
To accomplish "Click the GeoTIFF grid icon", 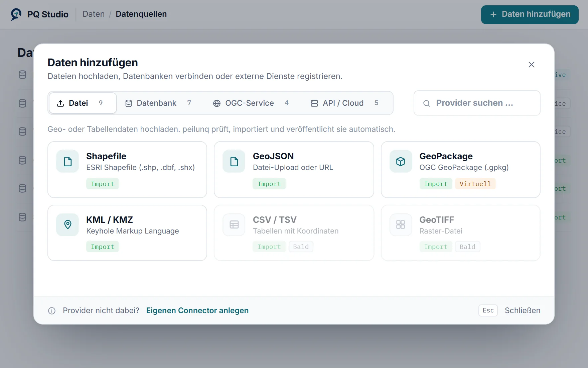I will (401, 224).
